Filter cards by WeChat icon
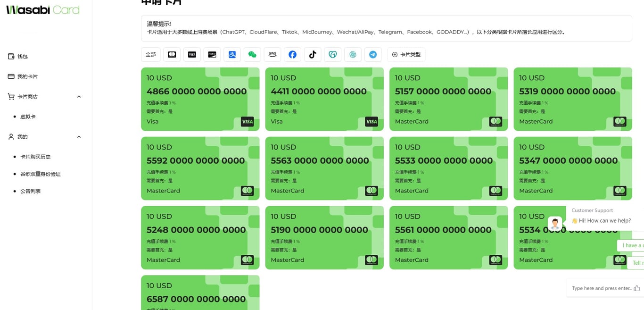This screenshot has width=644, height=310. (252, 55)
